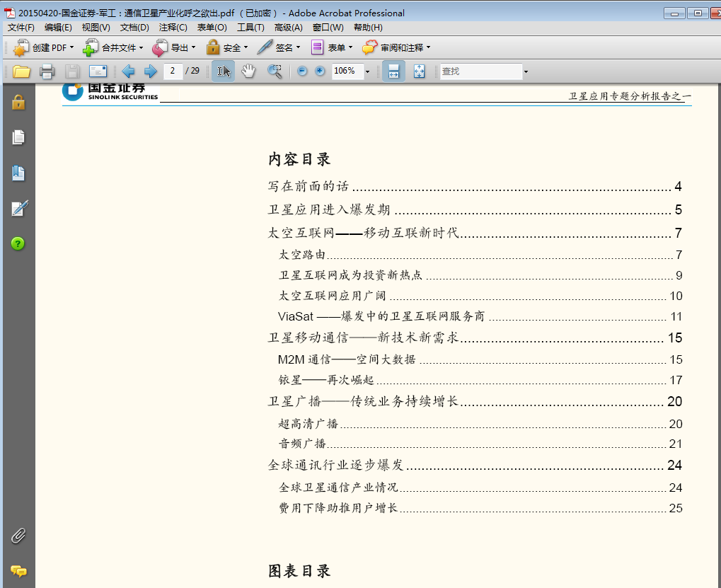Viewport: 721px width, 588px height.
Task: Open the Bookmarks panel in sidebar
Action: click(18, 173)
